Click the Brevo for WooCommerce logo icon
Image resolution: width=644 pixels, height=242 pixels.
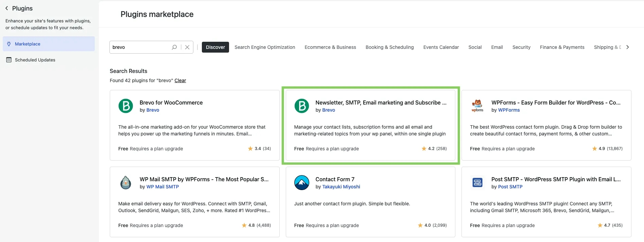[x=126, y=106]
